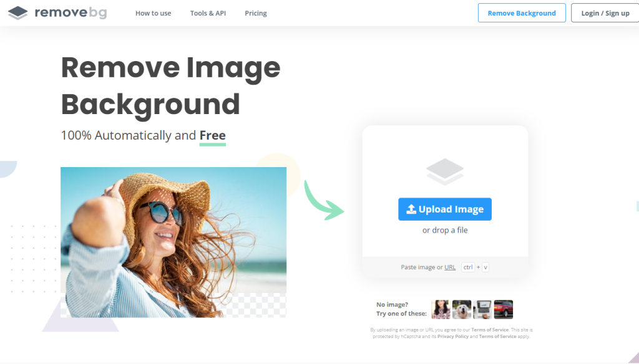639x364 pixels.
Task: Try the dog sample thumbnail
Action: pos(462,309)
